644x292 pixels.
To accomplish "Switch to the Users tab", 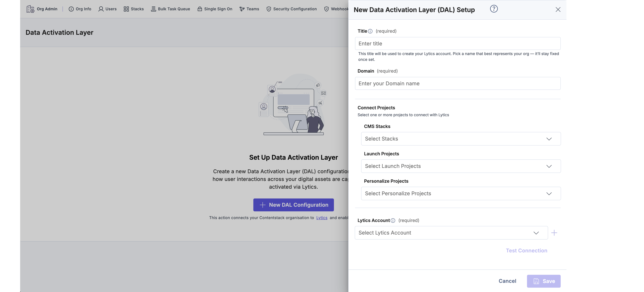I will pos(107,9).
